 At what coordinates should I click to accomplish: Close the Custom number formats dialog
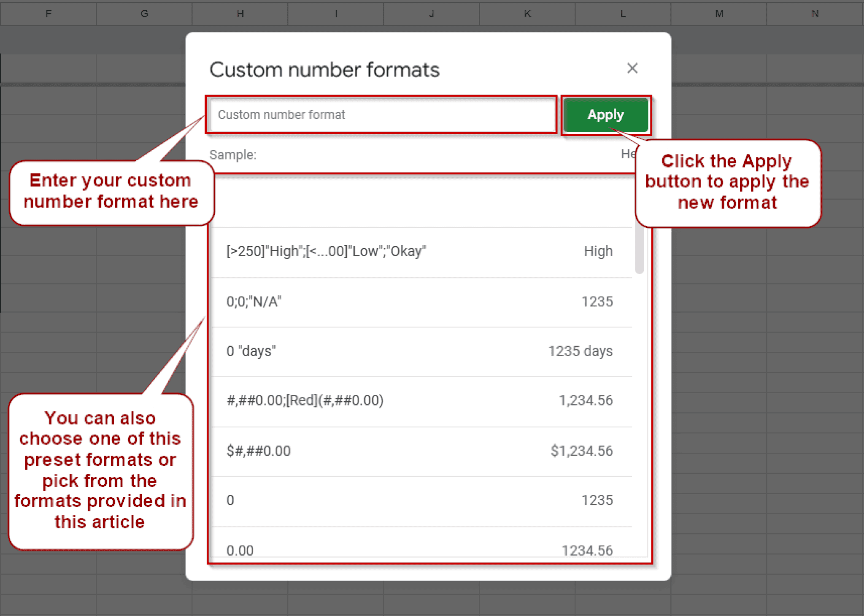click(x=632, y=68)
